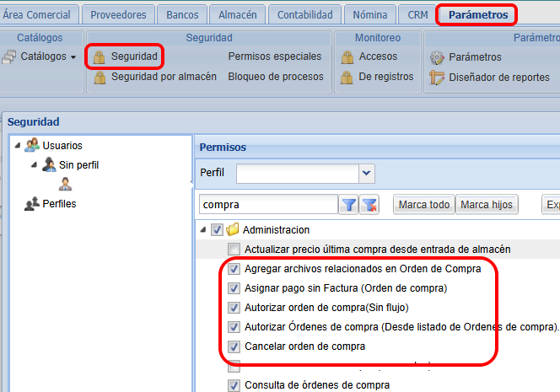Switch to the Área Comercial tab
The height and width of the screenshot is (392, 560).
37,15
